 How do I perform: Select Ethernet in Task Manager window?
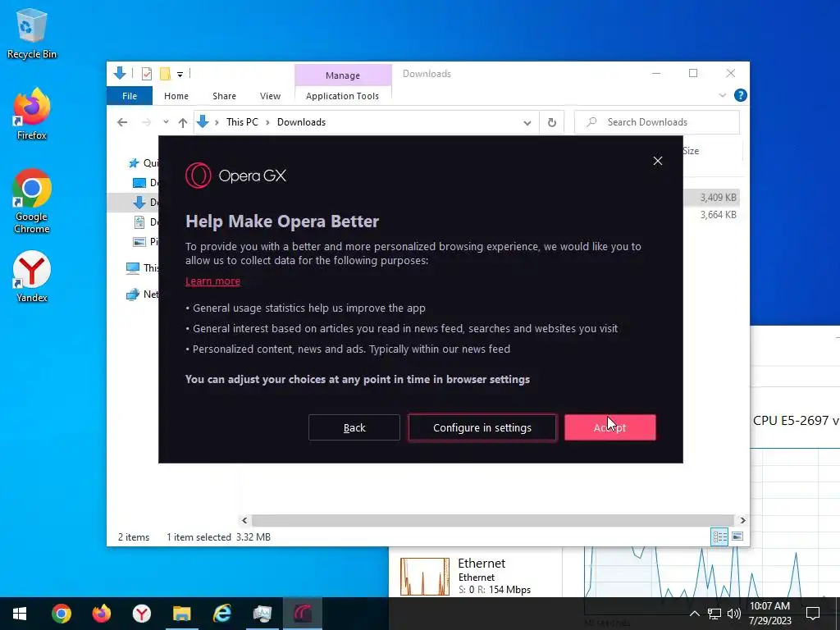click(x=476, y=576)
